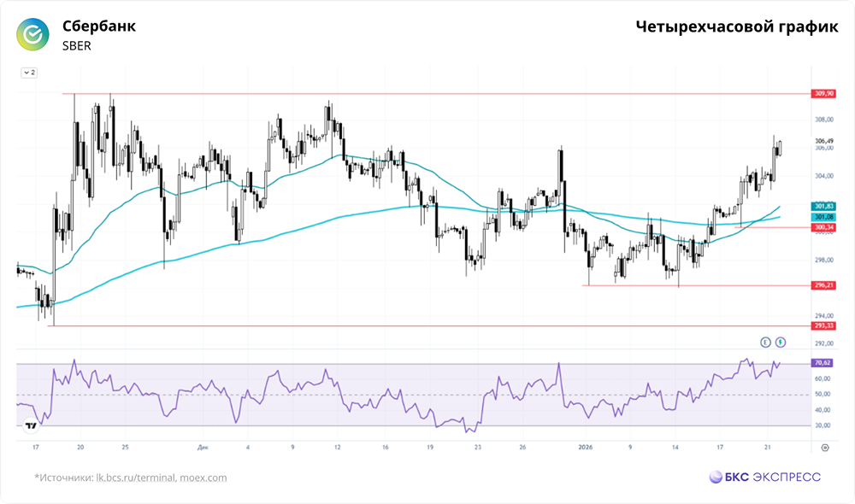The image size is (855, 504).
Task: Click the 293,33 support price label
Action: (824, 325)
